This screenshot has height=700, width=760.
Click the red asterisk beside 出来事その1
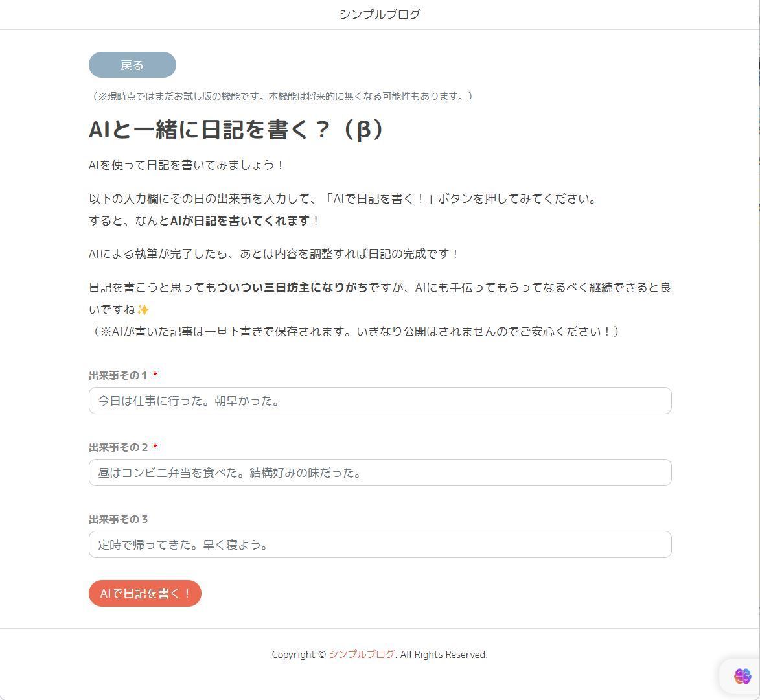(155, 375)
